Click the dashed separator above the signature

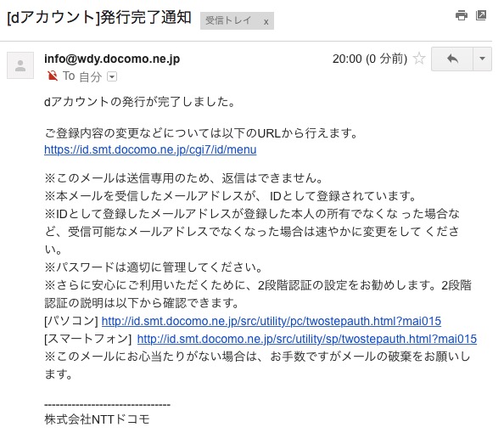[x=107, y=405]
